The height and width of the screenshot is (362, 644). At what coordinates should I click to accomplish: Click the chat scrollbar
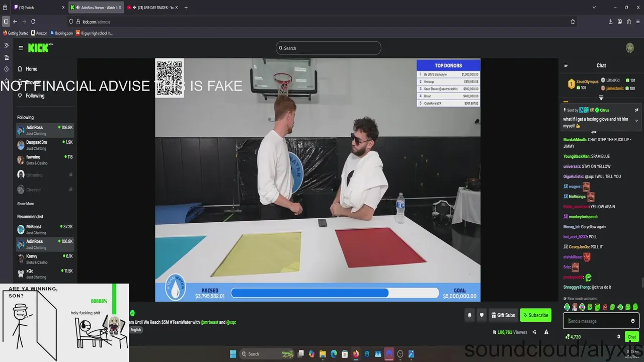click(642, 283)
